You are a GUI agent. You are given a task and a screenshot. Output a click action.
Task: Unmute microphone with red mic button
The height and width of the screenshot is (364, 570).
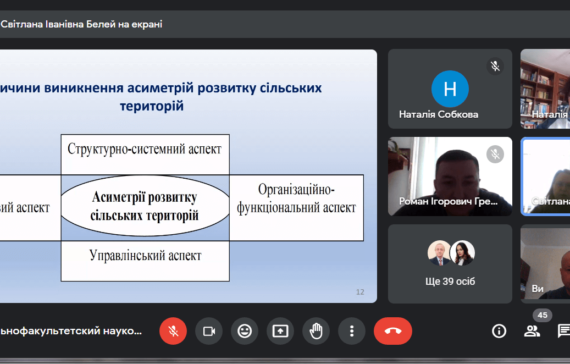point(173,331)
